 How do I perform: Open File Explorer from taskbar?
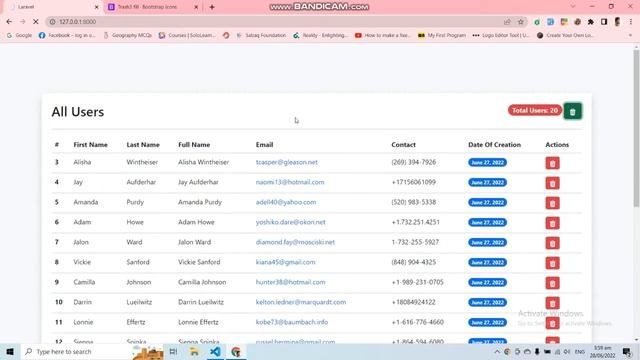tap(194, 351)
